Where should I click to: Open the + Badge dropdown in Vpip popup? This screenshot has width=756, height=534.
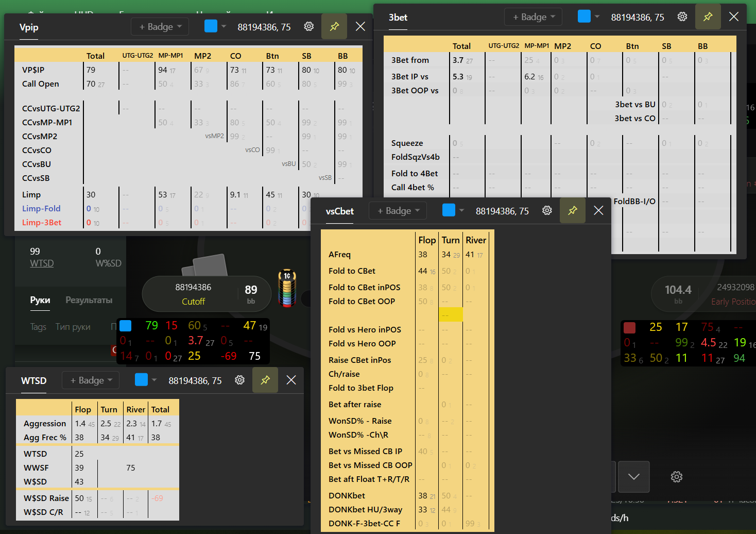coord(160,26)
